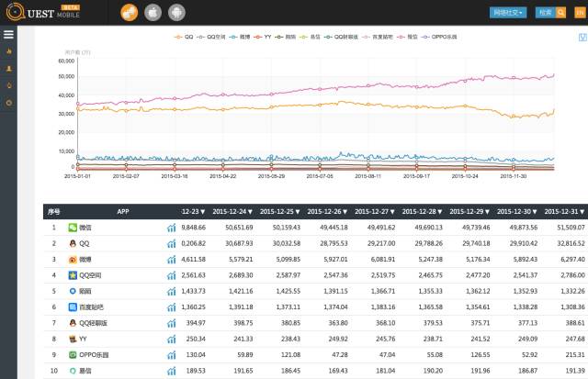Open the first sidebar icon below the menu
The image size is (588, 379).
(x=9, y=51)
